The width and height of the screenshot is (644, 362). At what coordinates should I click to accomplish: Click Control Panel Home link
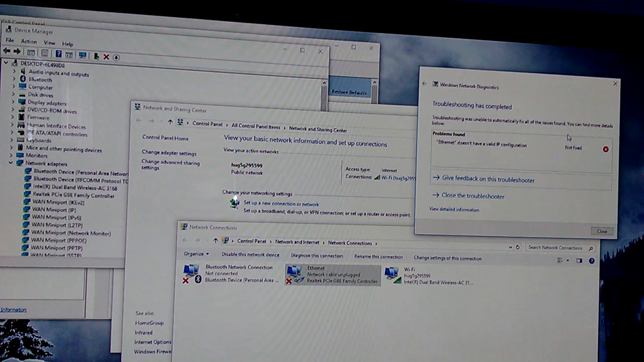[166, 138]
